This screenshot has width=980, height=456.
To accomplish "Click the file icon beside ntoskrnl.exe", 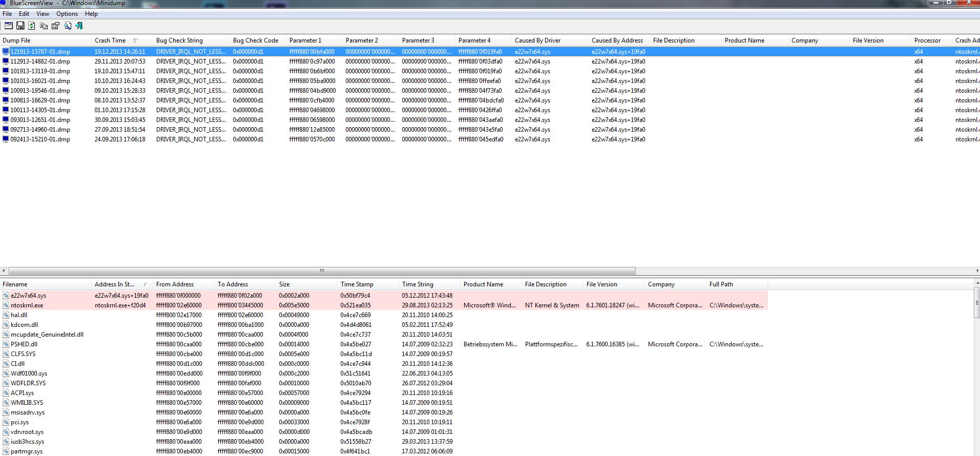I will pos(6,305).
